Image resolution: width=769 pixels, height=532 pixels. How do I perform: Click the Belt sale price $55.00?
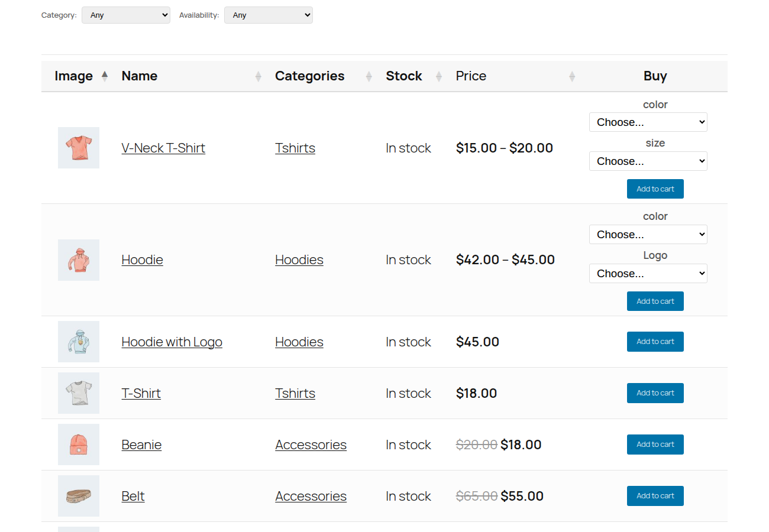(522, 496)
